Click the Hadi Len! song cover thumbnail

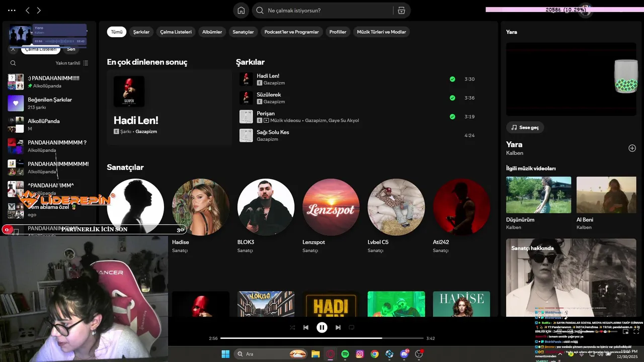[246, 79]
